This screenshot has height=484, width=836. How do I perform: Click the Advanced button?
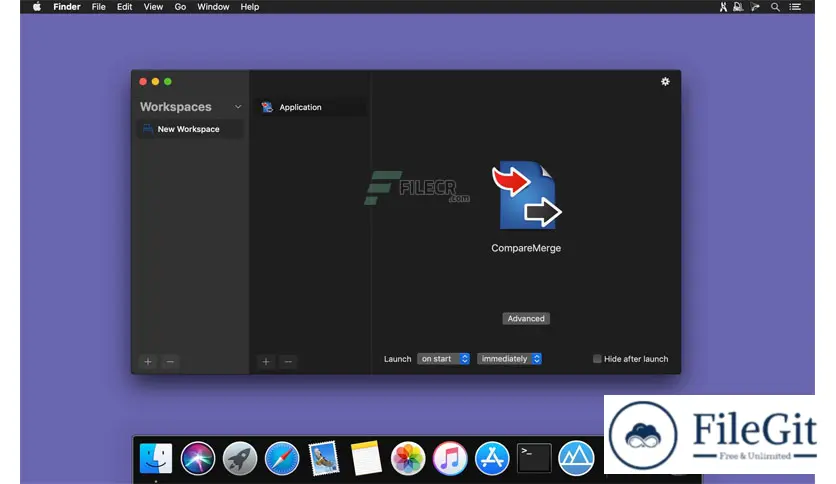pyautogui.click(x=526, y=318)
